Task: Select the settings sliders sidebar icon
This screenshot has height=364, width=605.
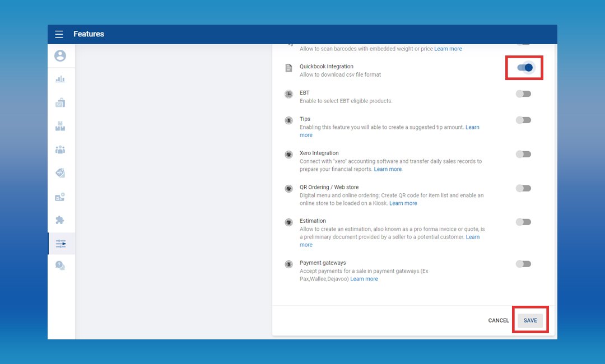Action: [61, 244]
